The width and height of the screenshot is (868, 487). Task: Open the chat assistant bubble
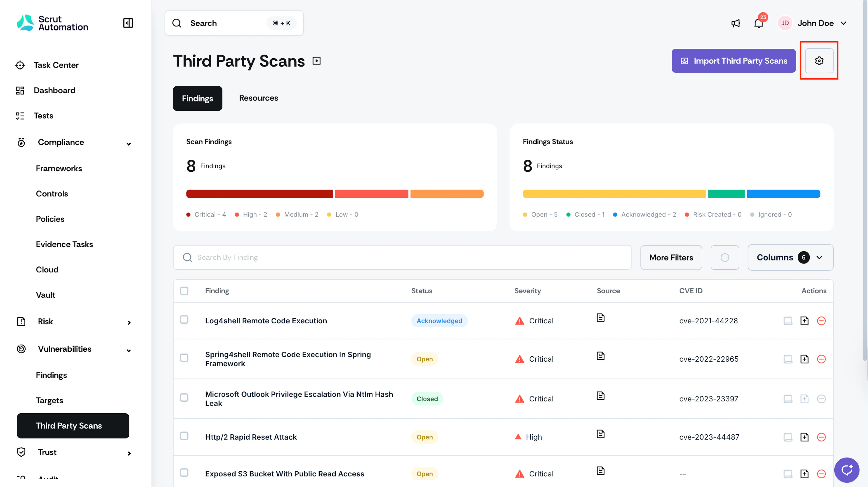point(847,470)
